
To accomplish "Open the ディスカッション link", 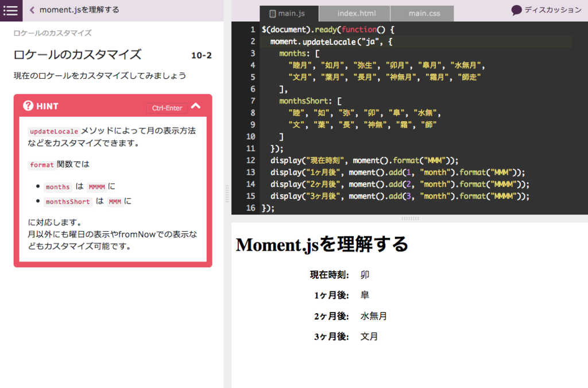I will pos(552,10).
